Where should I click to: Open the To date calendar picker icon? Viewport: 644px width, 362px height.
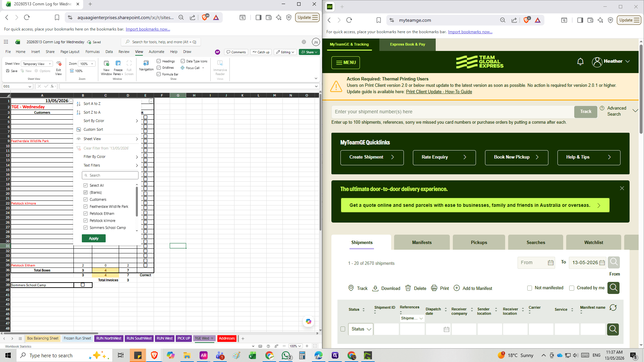pyautogui.click(x=602, y=263)
